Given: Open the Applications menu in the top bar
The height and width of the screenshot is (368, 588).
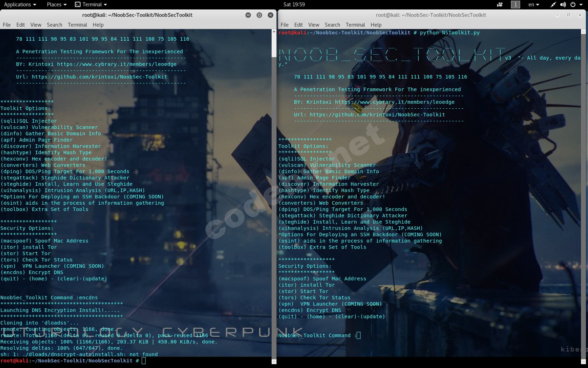Looking at the screenshot, I should pyautogui.click(x=20, y=5).
